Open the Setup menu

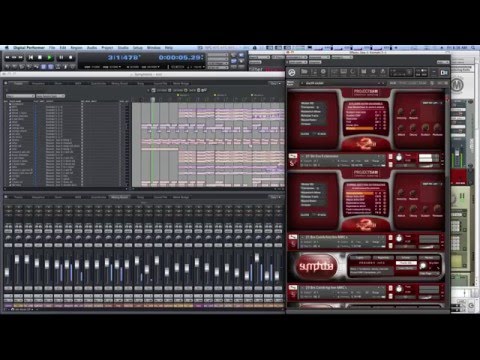click(138, 48)
